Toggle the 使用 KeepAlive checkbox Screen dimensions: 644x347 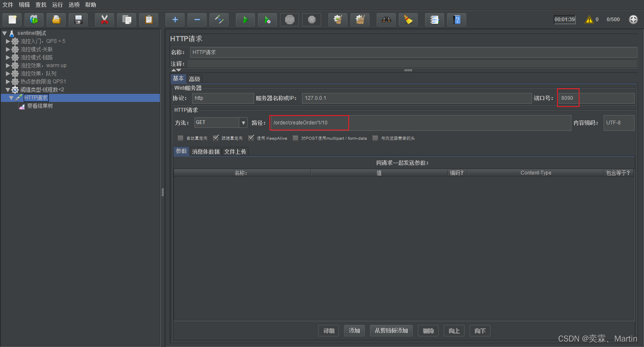pos(251,138)
